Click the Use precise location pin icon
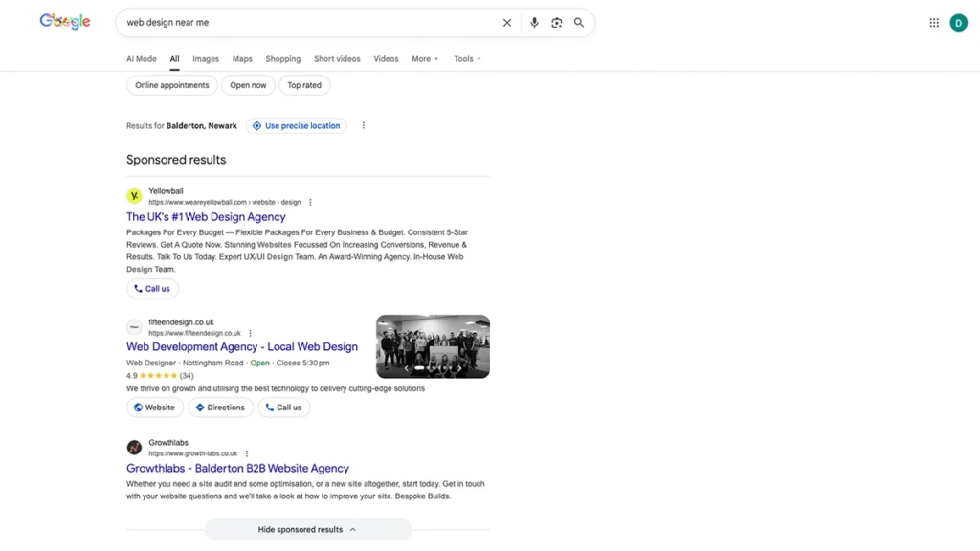Viewport: 980px width, 551px height. pyautogui.click(x=256, y=125)
